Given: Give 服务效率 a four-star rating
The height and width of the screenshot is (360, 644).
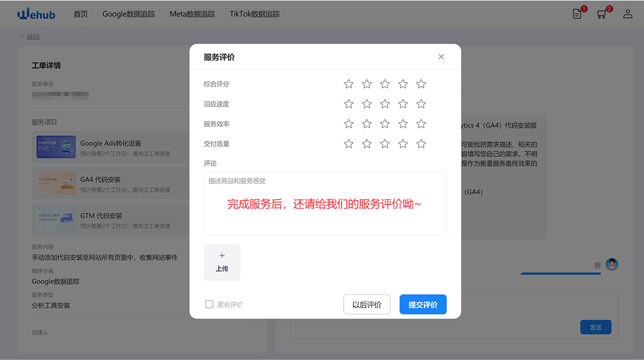Looking at the screenshot, I should click(x=403, y=124).
